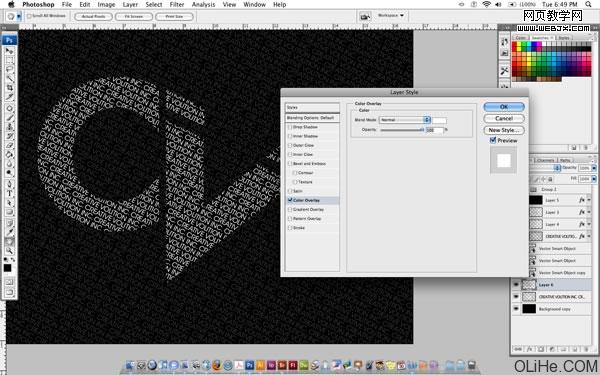This screenshot has height=375, width=600.
Task: Toggle the Preview checkbox
Action: click(x=493, y=140)
